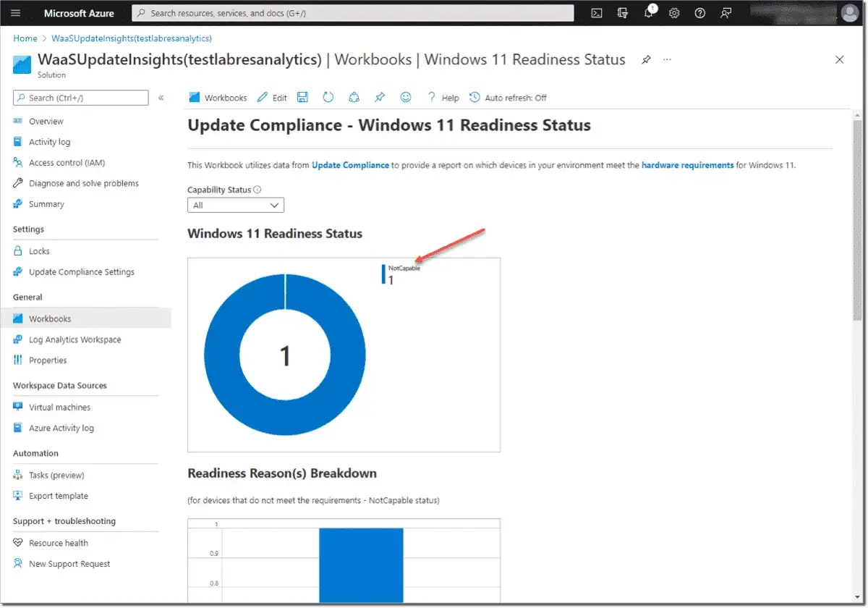The height and width of the screenshot is (608, 868).
Task: Open Access control (IAM)
Action: click(x=67, y=163)
